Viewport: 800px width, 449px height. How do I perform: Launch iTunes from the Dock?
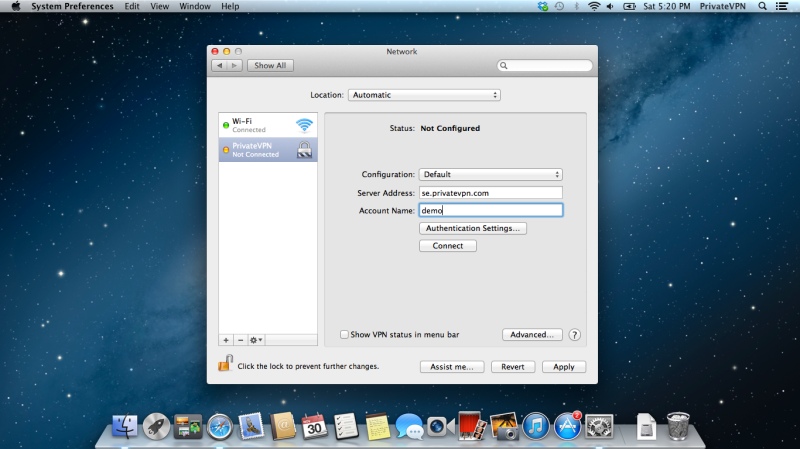pyautogui.click(x=537, y=427)
